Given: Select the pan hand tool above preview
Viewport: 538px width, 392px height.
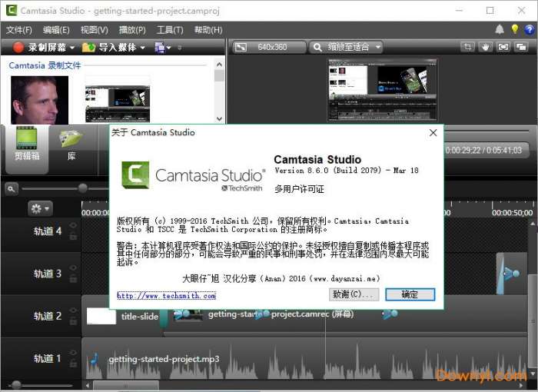Looking at the screenshot, I should (x=485, y=47).
